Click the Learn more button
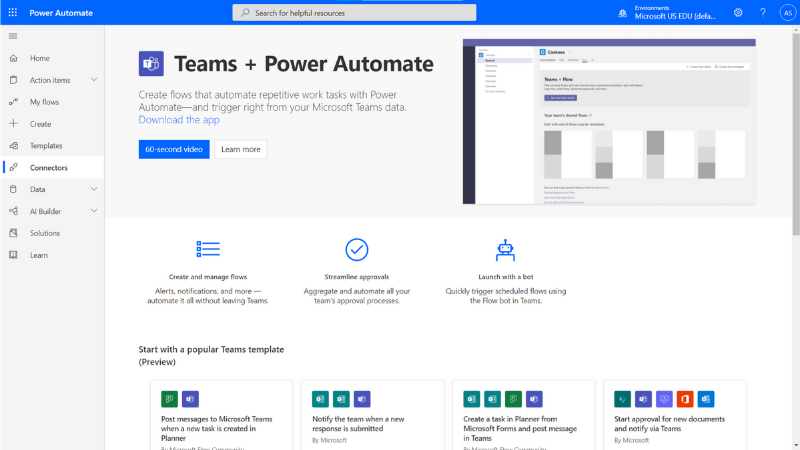 click(x=241, y=149)
